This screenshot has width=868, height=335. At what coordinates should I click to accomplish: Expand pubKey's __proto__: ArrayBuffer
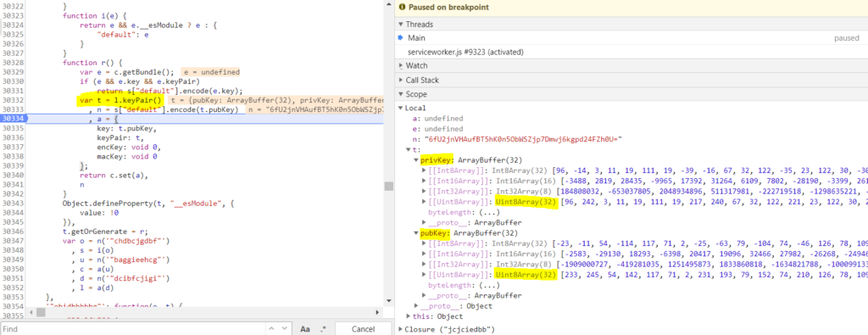(x=424, y=296)
